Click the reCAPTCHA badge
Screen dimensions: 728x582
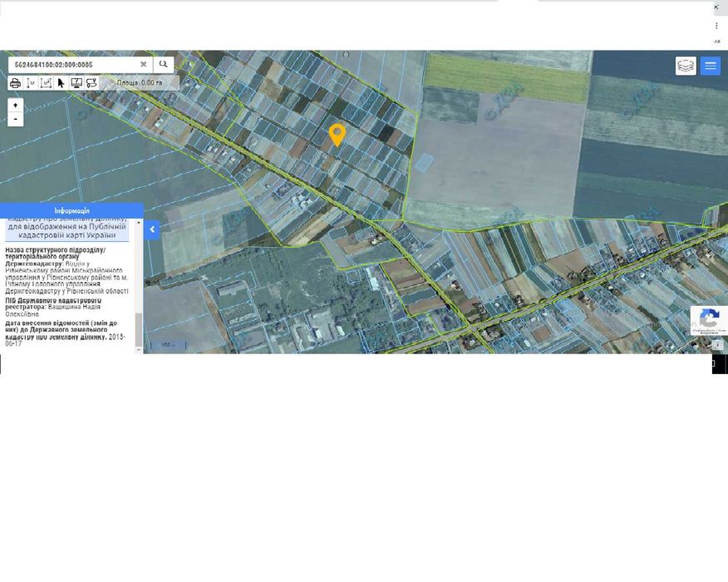tap(709, 320)
